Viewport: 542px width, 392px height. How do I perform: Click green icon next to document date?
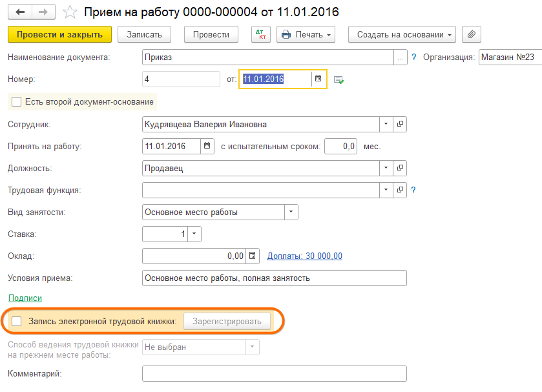point(339,79)
